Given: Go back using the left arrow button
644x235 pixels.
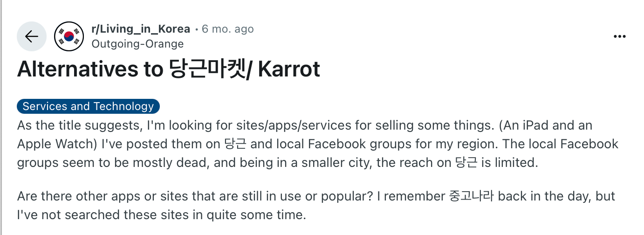Looking at the screenshot, I should click(32, 36).
